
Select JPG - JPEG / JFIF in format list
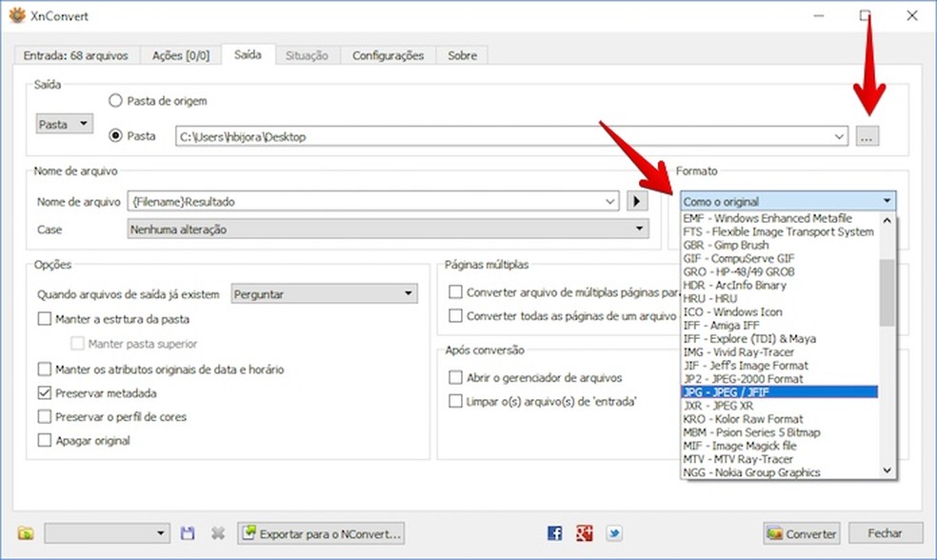click(x=752, y=391)
